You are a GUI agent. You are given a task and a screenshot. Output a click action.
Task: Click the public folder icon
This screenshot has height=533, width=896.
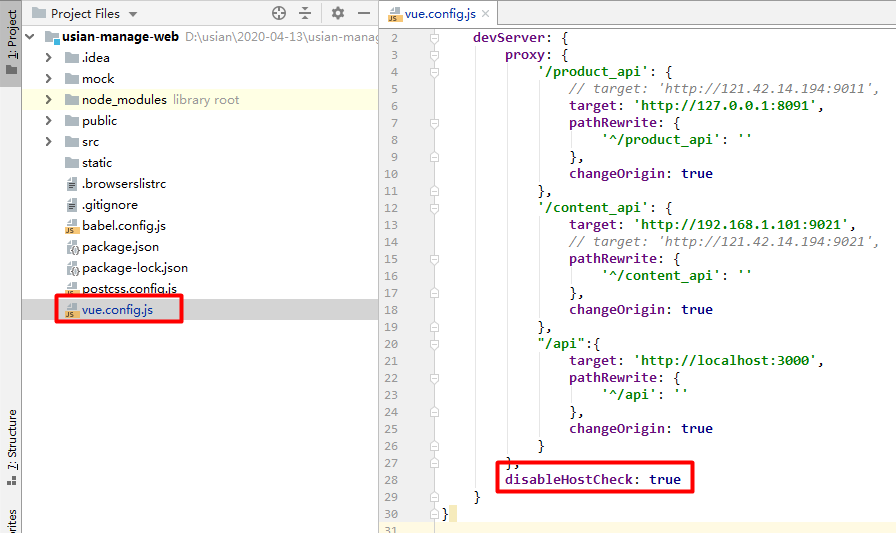pyautogui.click(x=72, y=121)
